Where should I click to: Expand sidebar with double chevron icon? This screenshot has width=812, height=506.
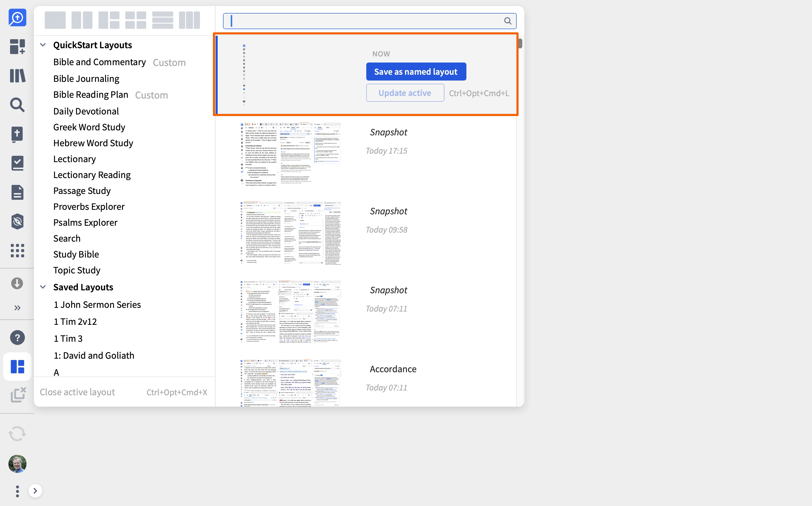[17, 308]
